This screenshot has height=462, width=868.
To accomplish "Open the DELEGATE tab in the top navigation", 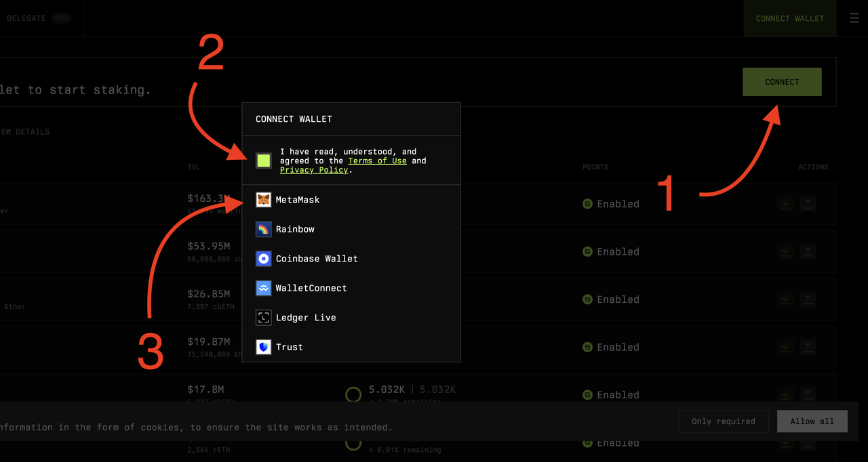I will pos(26,18).
